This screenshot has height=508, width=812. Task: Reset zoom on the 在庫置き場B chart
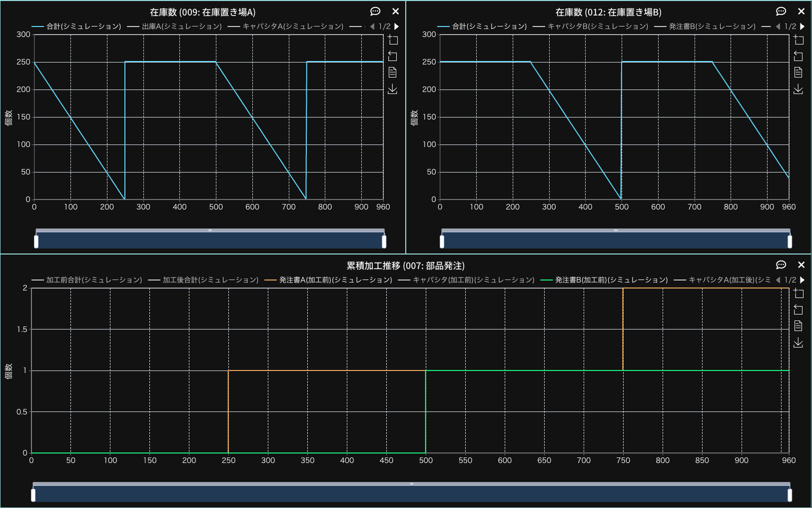[799, 56]
